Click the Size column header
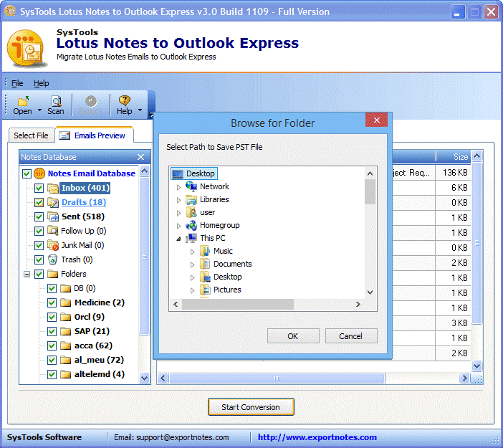The image size is (503, 448). pos(453,156)
